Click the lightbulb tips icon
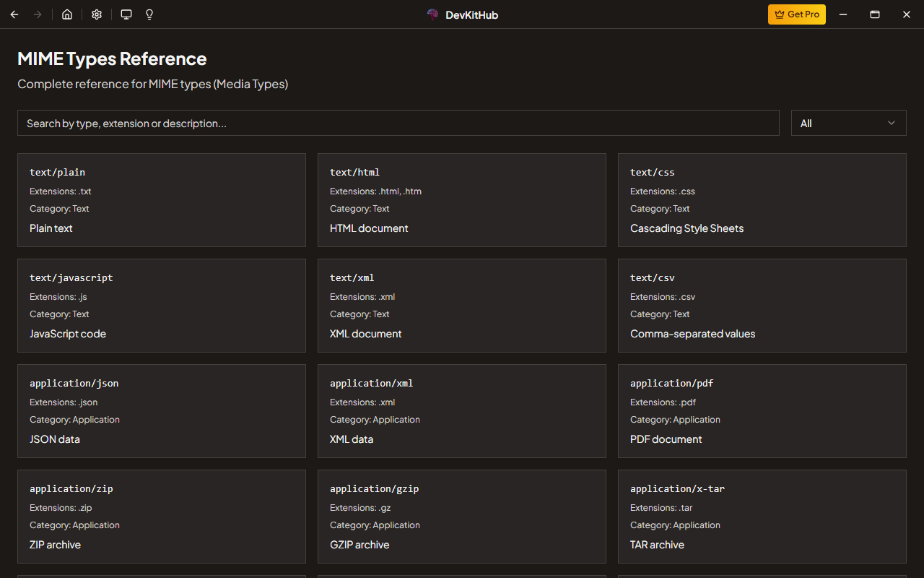This screenshot has width=924, height=578. tap(149, 14)
